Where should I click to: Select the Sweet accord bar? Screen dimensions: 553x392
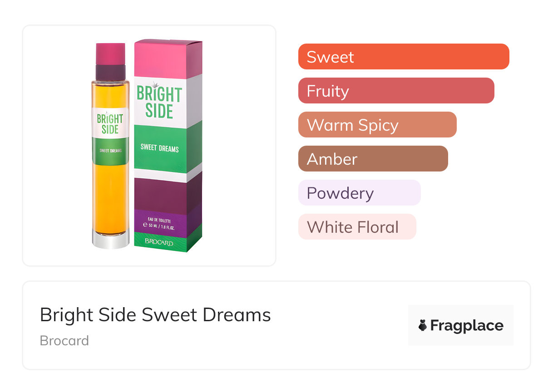point(403,57)
